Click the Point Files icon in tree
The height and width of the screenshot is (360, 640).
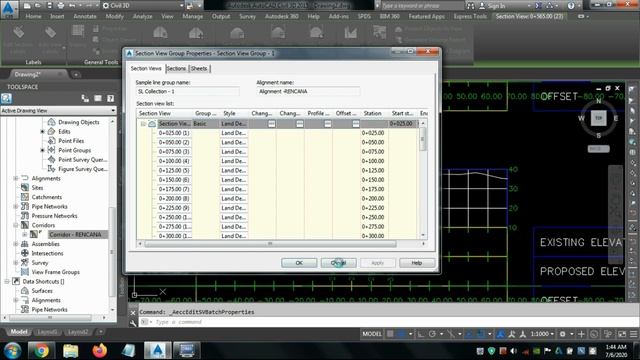pyautogui.click(x=51, y=140)
